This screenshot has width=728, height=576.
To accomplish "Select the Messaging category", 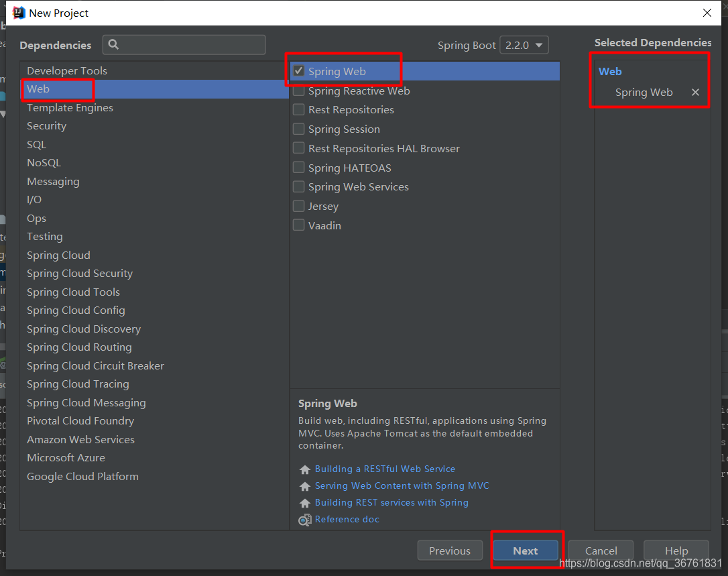I will [x=154, y=181].
